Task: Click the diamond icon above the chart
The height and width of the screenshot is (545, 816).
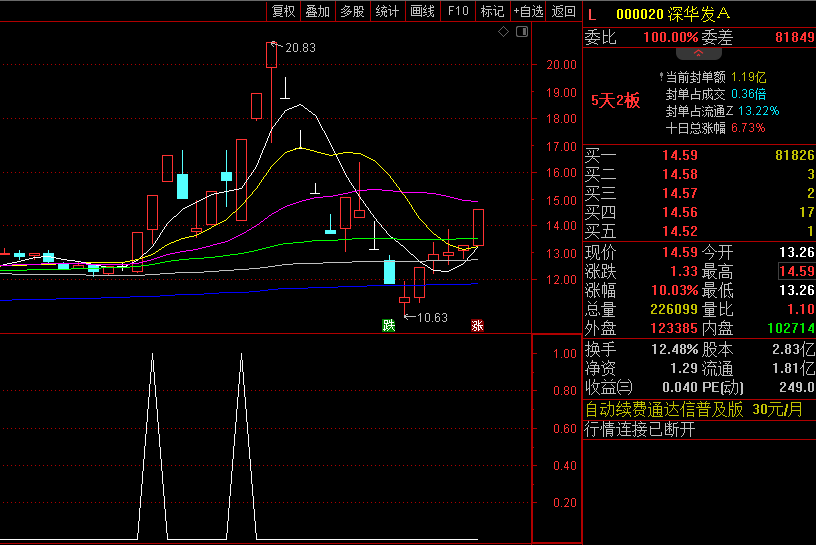Action: tap(504, 33)
